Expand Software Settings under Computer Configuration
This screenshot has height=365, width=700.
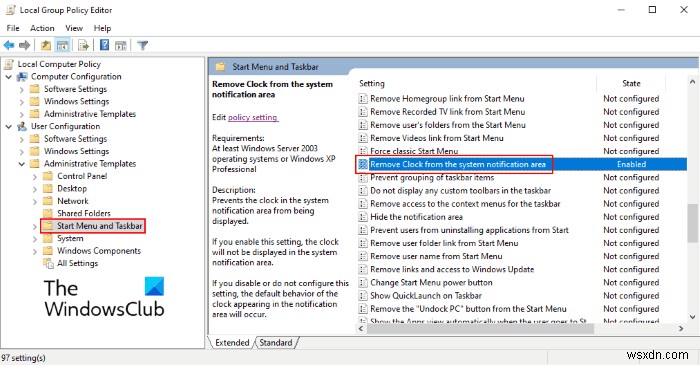coord(21,89)
